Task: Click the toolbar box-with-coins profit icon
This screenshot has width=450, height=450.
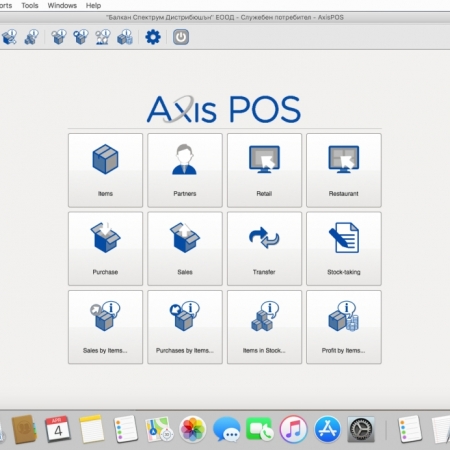Action: (125, 37)
